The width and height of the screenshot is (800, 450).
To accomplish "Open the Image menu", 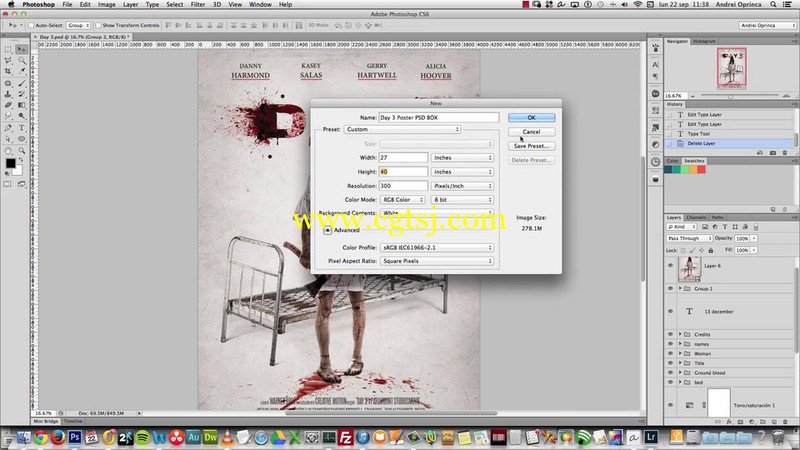I will (107, 4).
